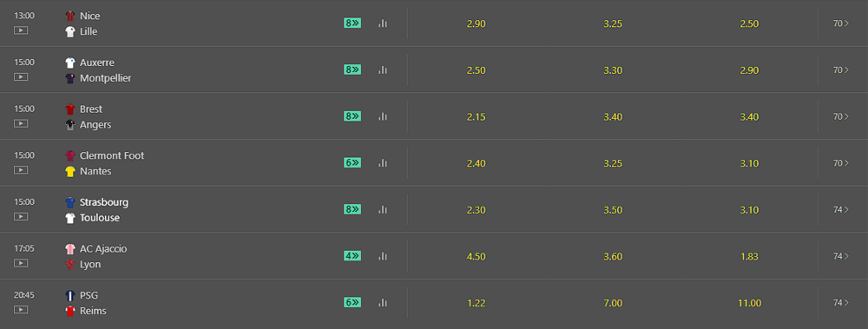The image size is (868, 329).
Task: Open stats chart for Clermont Foot vs Nantes
Action: point(383,163)
